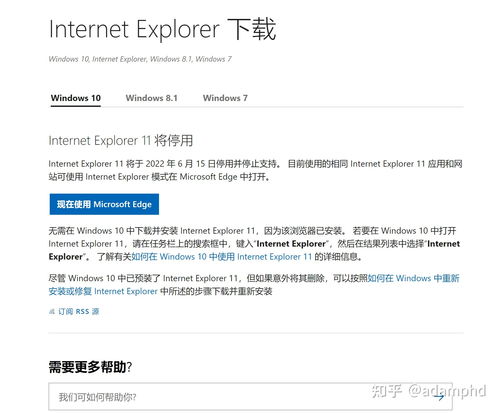Click the italic applies-to products line
Screen dimensions: 499x413
140,59
